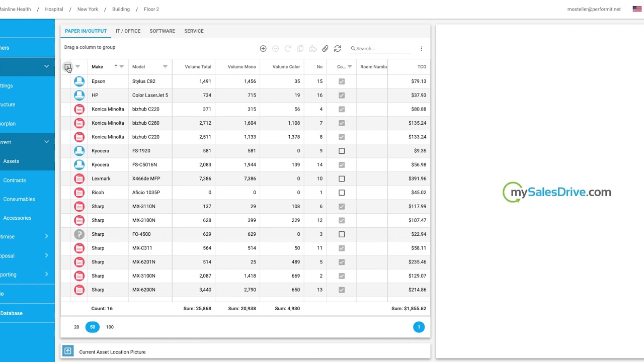Switch to the SERVICE tab
Viewport: 644px width, 362px height.
194,31
